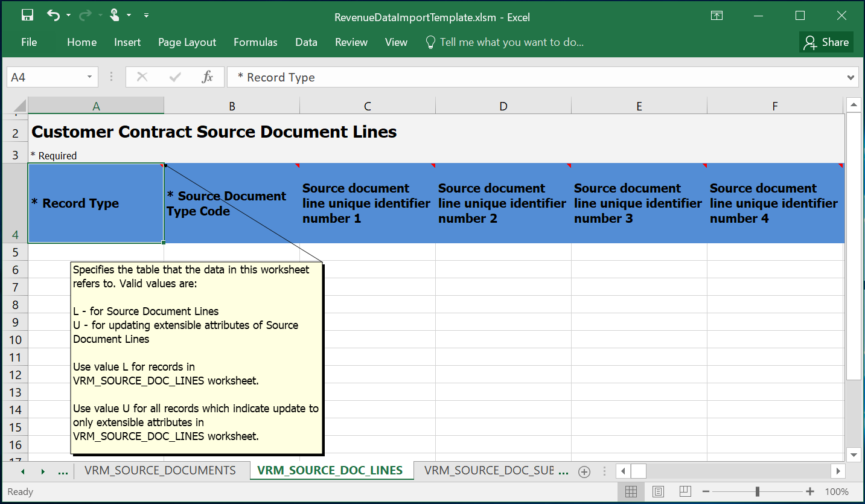Image resolution: width=865 pixels, height=504 pixels.
Task: Switch to VRM_SOURCE_DOCUMENTS sheet tab
Action: coord(160,471)
